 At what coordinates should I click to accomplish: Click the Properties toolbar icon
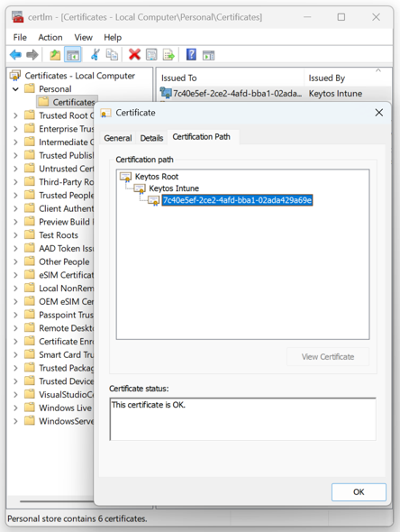(151, 55)
